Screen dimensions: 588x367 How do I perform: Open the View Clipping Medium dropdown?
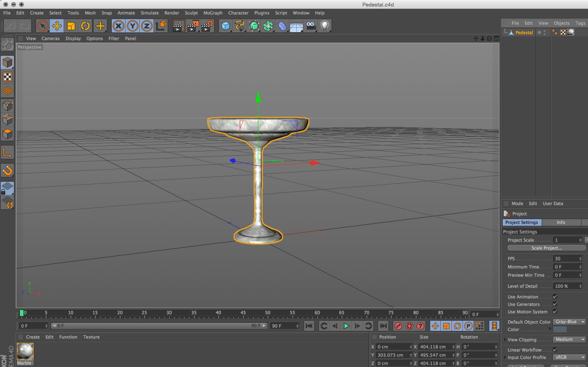pyautogui.click(x=570, y=339)
